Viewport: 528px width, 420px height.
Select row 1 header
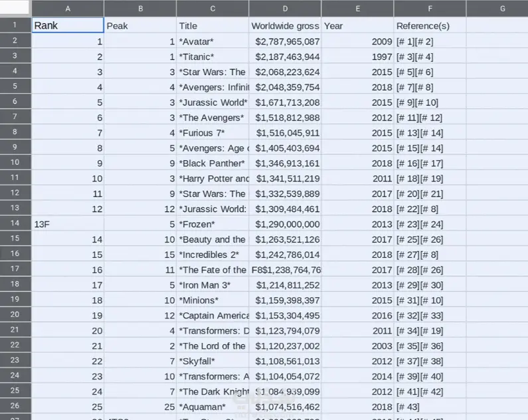15,25
